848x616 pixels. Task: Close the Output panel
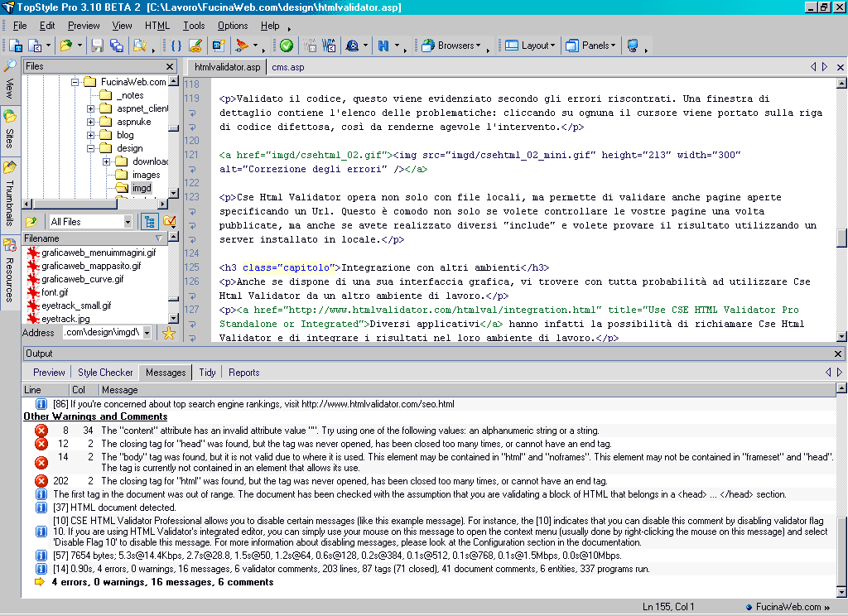838,354
